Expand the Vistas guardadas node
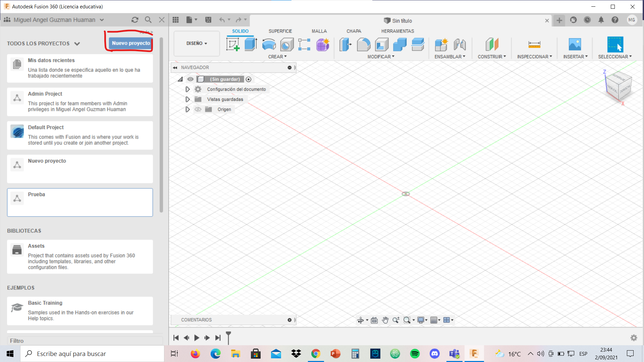This screenshot has width=644, height=362. coord(187,99)
